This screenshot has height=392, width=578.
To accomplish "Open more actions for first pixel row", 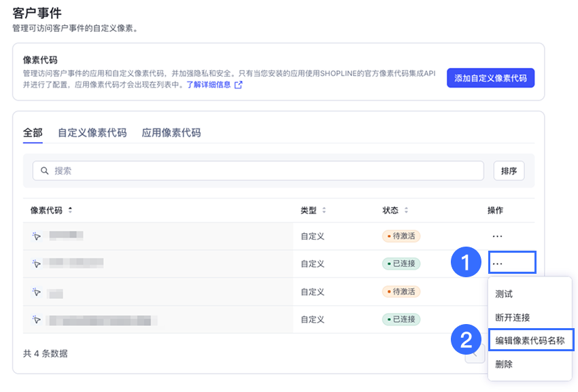I will coord(497,236).
